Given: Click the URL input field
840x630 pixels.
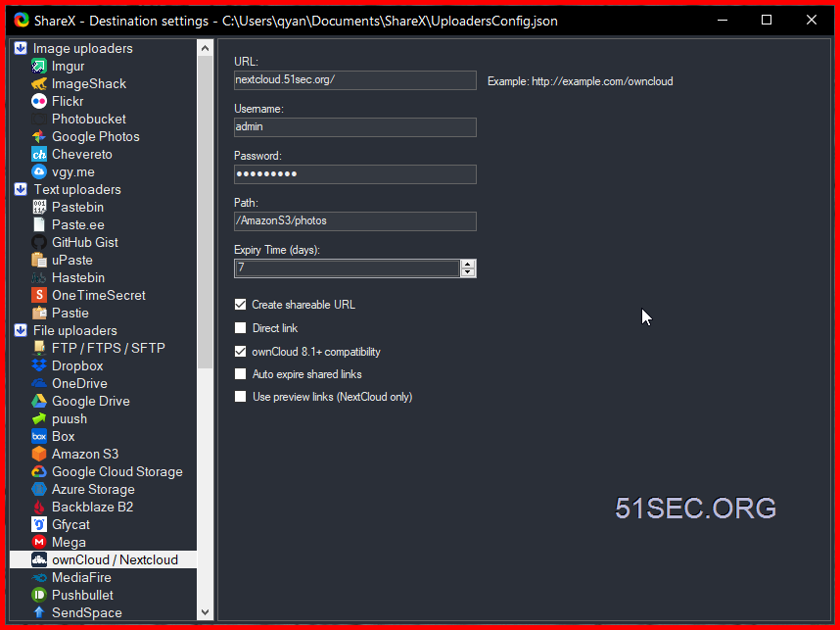Looking at the screenshot, I should (355, 80).
